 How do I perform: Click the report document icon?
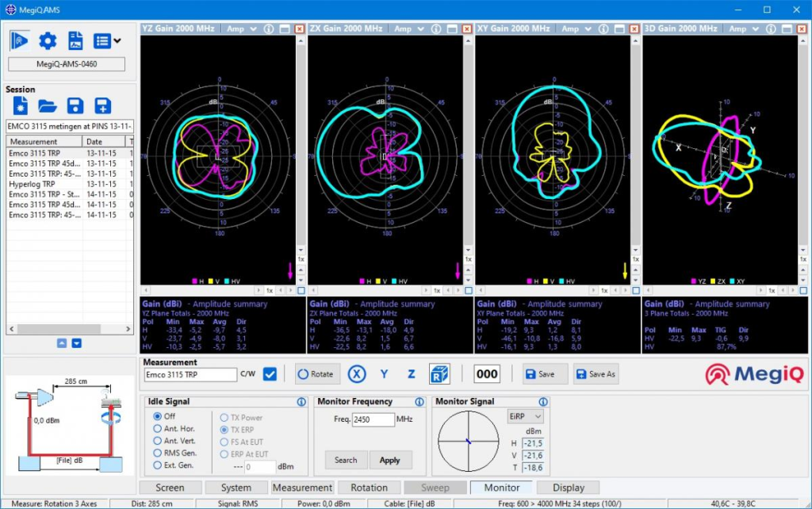(75, 41)
